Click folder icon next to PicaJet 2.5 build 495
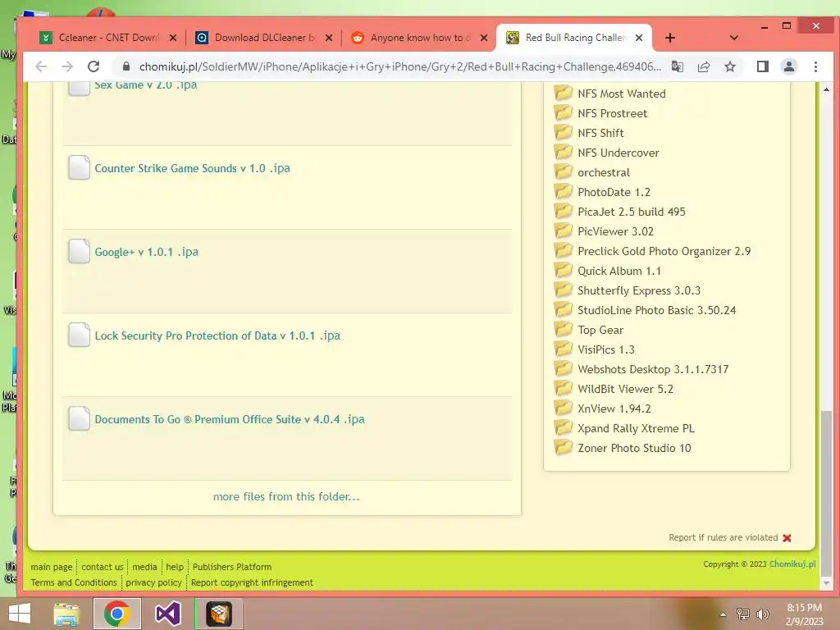 [x=563, y=211]
